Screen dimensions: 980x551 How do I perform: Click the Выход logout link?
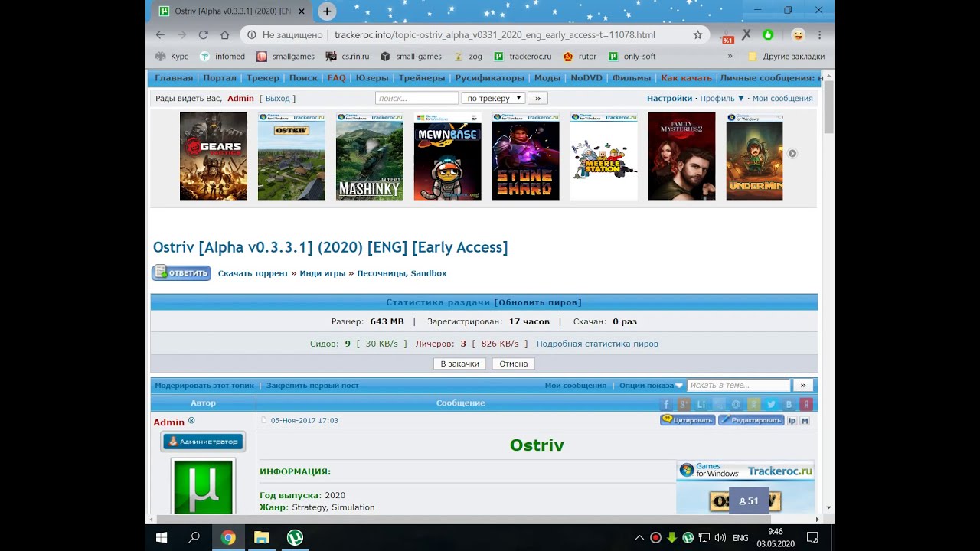tap(277, 98)
